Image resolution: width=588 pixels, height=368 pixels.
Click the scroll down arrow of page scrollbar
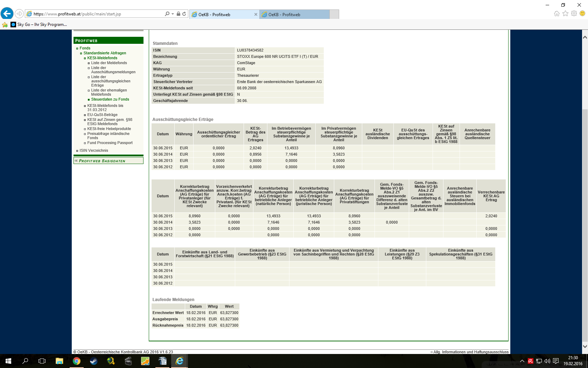(x=584, y=346)
